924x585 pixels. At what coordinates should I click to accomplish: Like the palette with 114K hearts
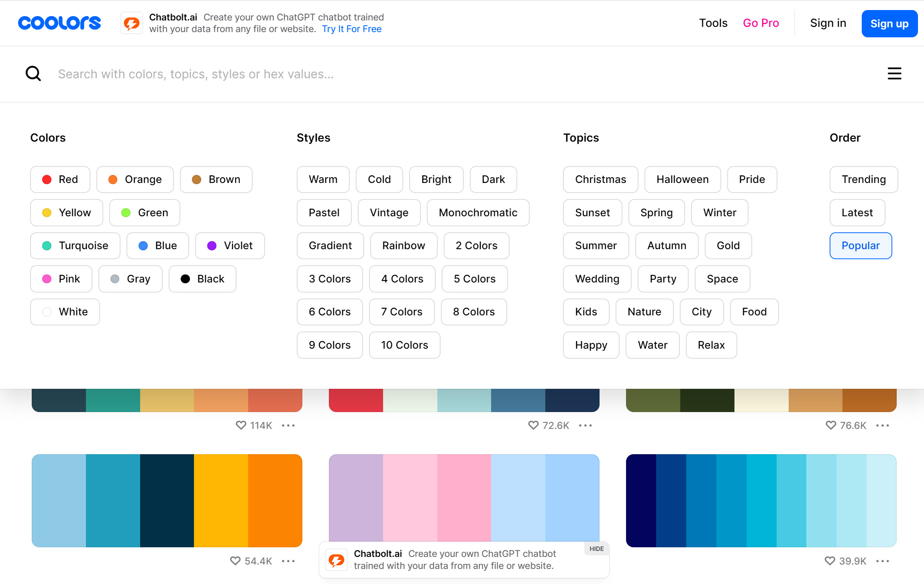241,425
